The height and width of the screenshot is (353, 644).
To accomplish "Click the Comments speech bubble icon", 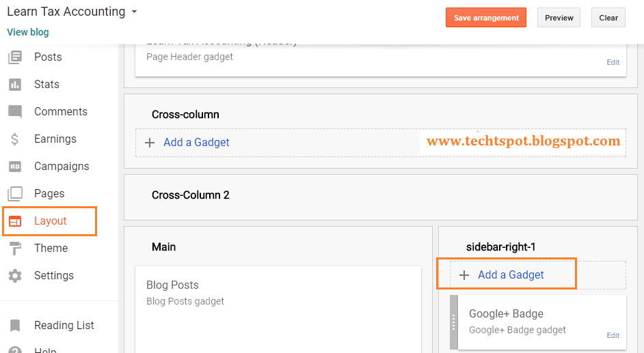I will click(15, 111).
